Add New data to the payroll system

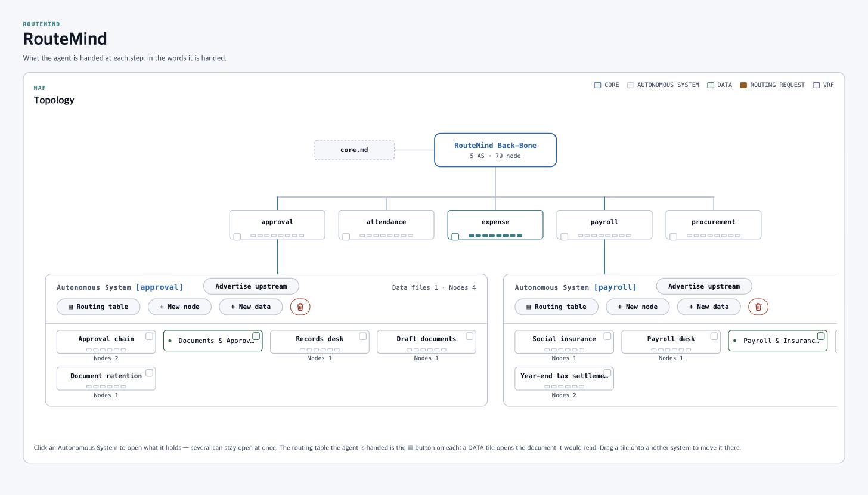point(708,307)
